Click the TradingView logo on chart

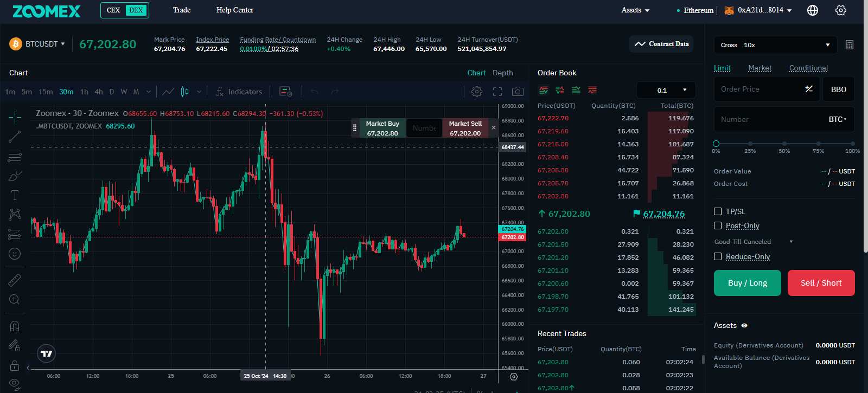click(x=47, y=353)
